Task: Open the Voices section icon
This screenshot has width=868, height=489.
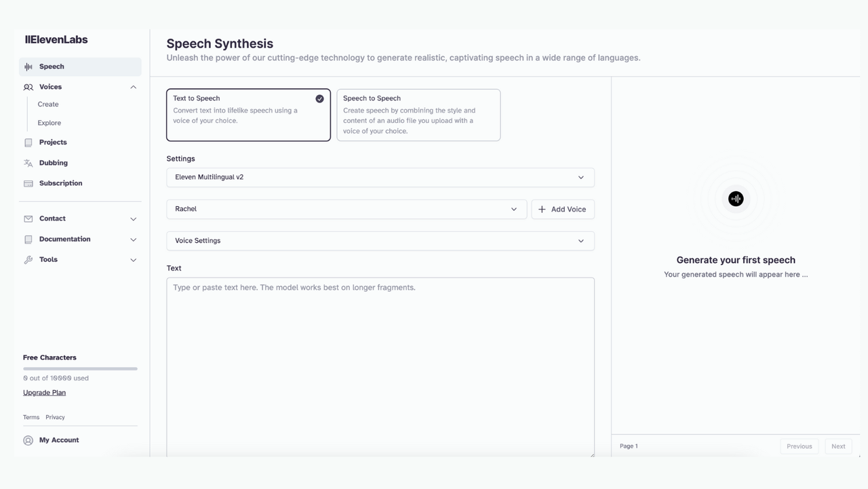Action: point(28,87)
